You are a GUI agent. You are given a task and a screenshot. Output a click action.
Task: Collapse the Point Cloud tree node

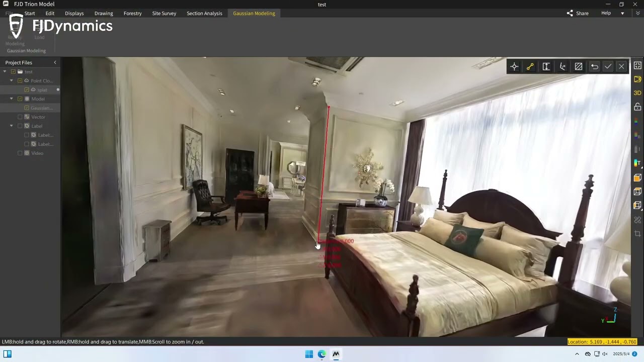pyautogui.click(x=12, y=81)
